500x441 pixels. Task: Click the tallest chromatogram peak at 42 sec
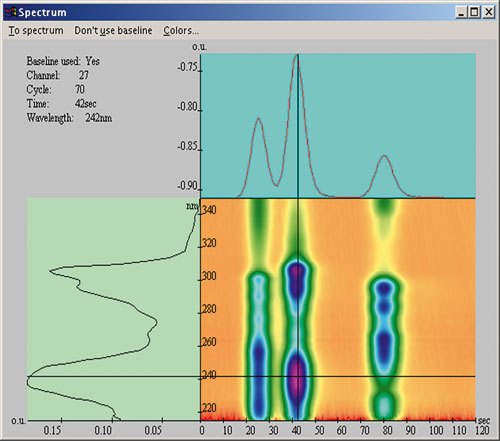297,55
